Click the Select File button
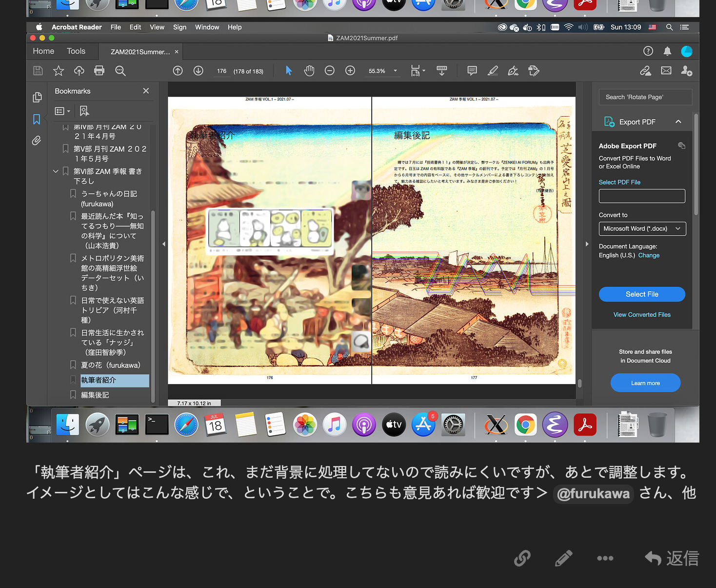The width and height of the screenshot is (716, 588). tap(642, 294)
